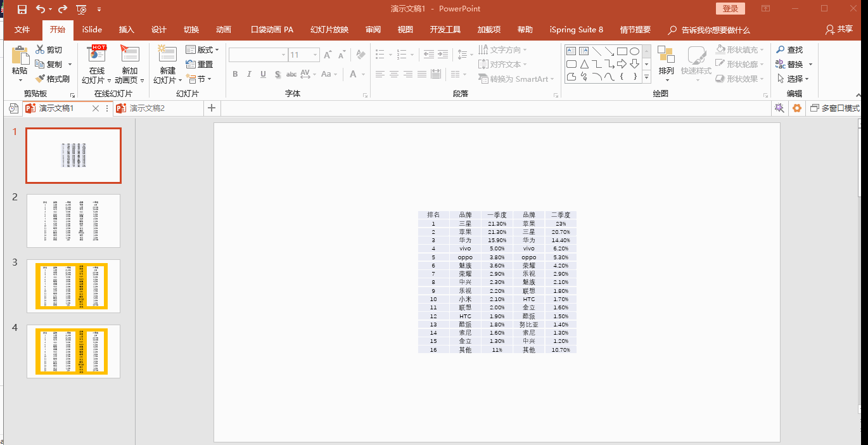Click Decrease Font Size icon

pyautogui.click(x=343, y=55)
